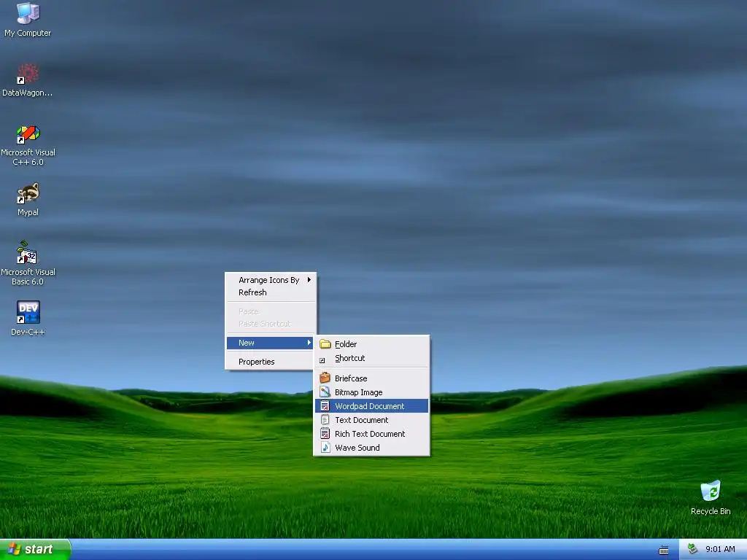Select the Recycle Bin icon
This screenshot has height=560, width=747.
[711, 497]
